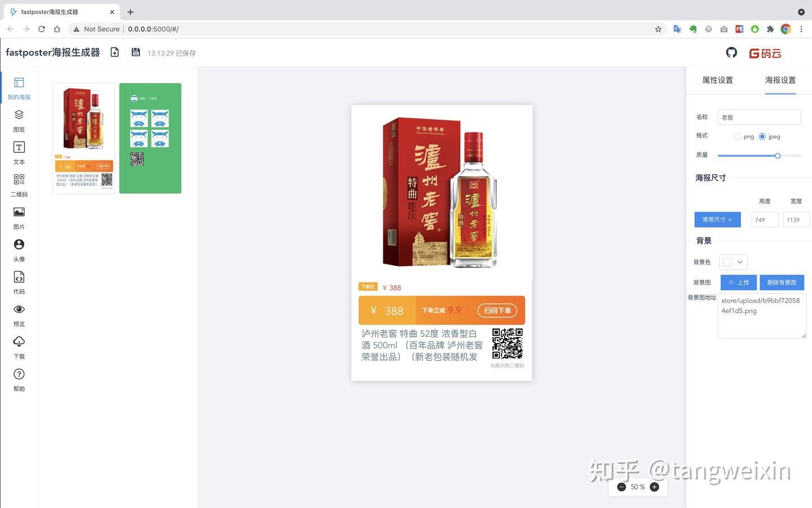812x508 pixels.
Task: Click the save icon in the header
Action: [x=135, y=51]
